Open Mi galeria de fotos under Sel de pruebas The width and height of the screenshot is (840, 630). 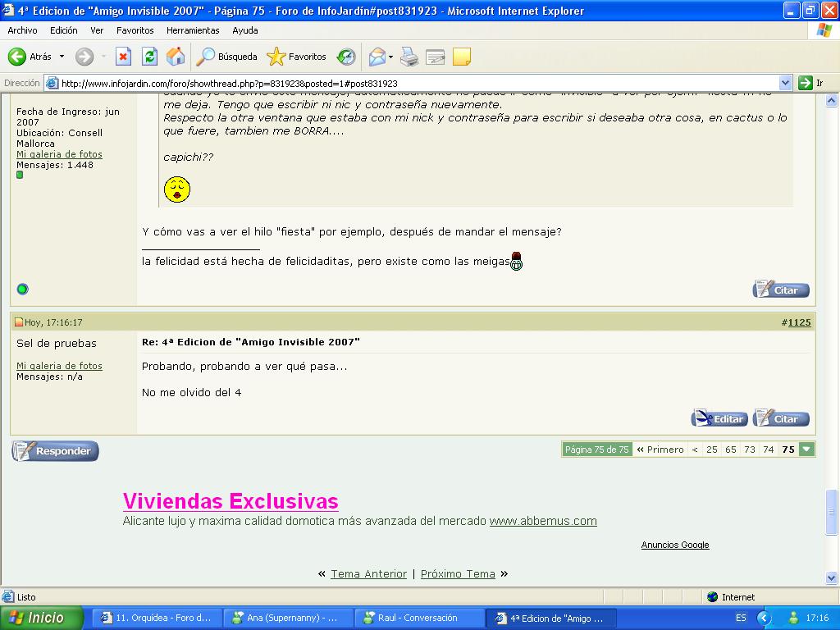tap(59, 366)
